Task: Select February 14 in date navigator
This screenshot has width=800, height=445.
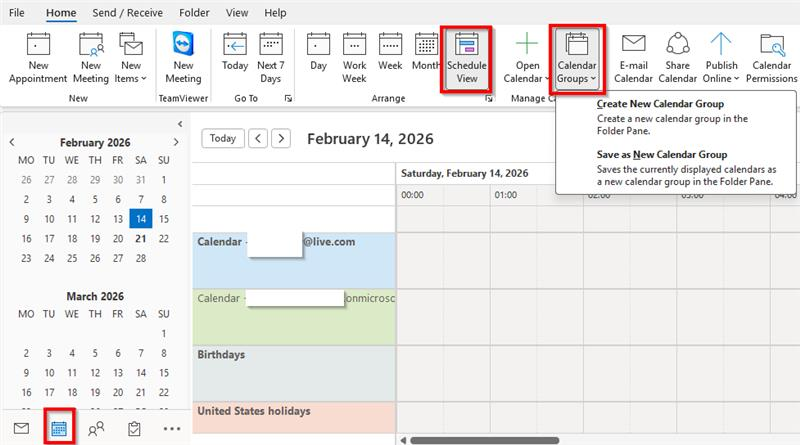Action: click(141, 219)
